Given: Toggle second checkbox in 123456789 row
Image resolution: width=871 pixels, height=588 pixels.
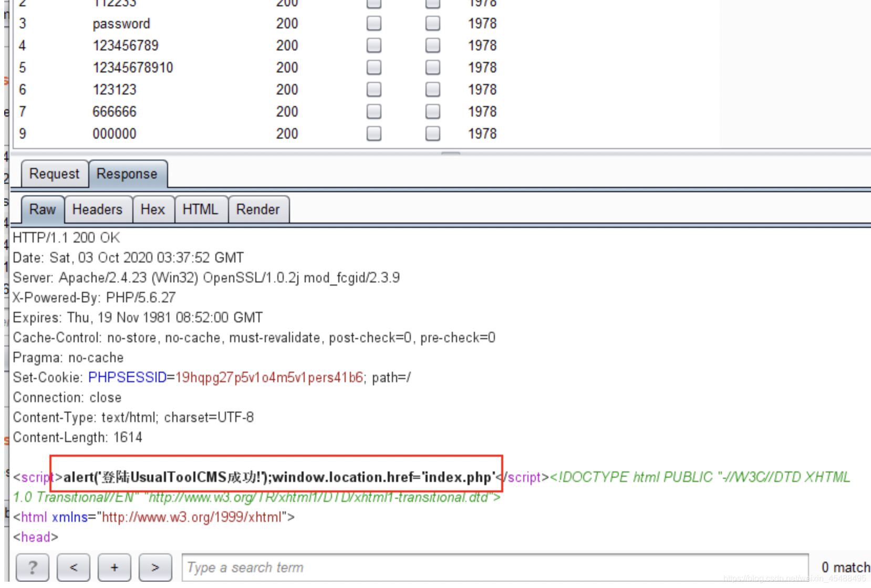Looking at the screenshot, I should tap(433, 45).
